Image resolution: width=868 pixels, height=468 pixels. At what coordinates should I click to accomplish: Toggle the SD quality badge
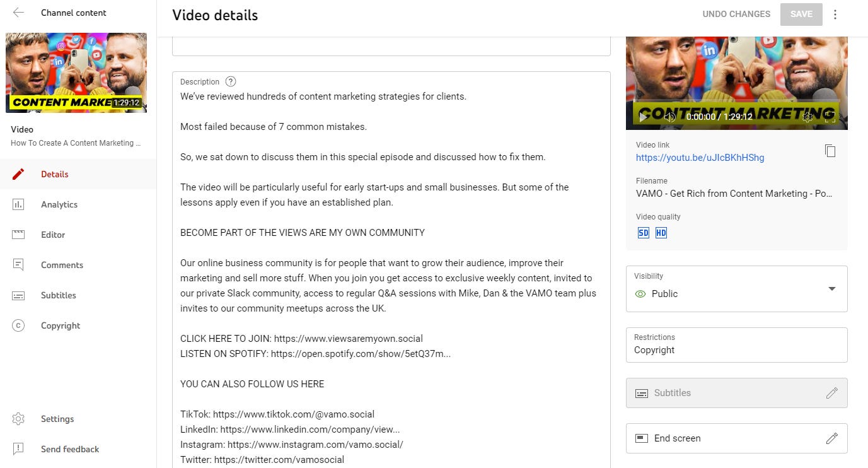click(643, 233)
